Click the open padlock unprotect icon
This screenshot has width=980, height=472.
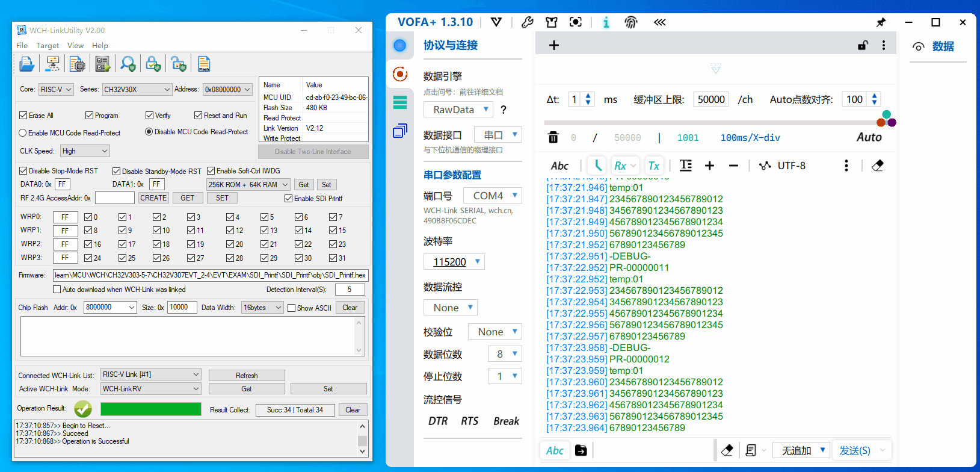click(x=179, y=64)
